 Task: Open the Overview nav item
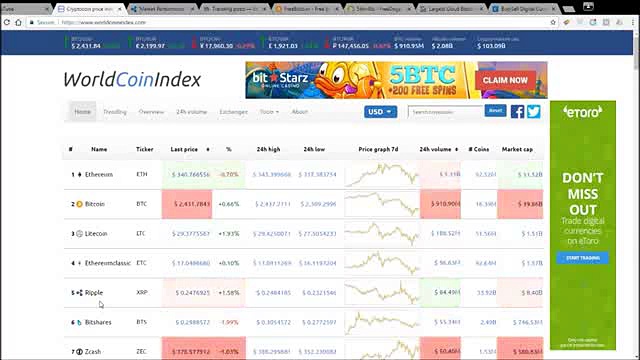151,111
